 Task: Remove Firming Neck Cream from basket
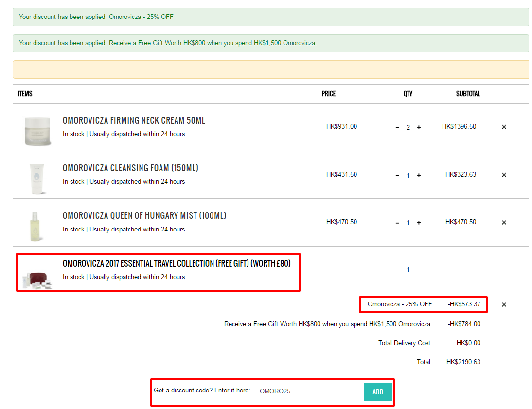click(x=504, y=127)
